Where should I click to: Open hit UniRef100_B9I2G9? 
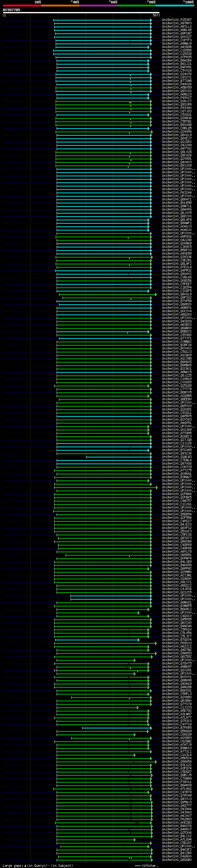177,165
